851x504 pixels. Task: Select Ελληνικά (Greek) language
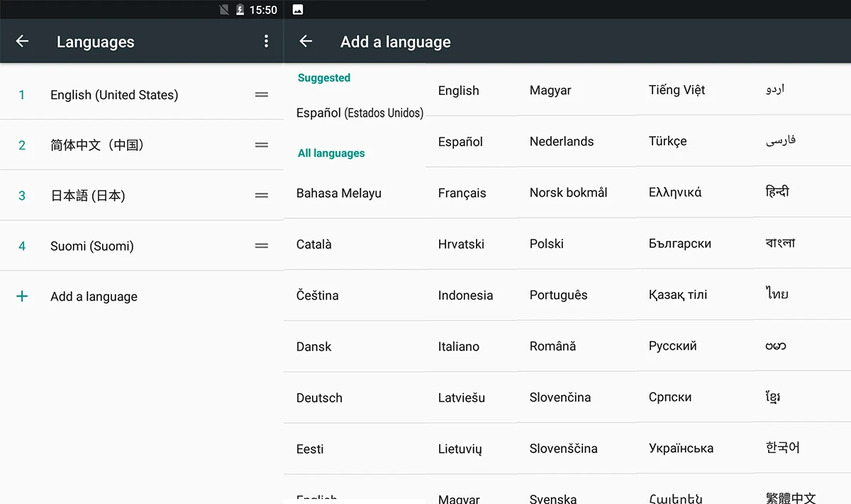click(675, 192)
